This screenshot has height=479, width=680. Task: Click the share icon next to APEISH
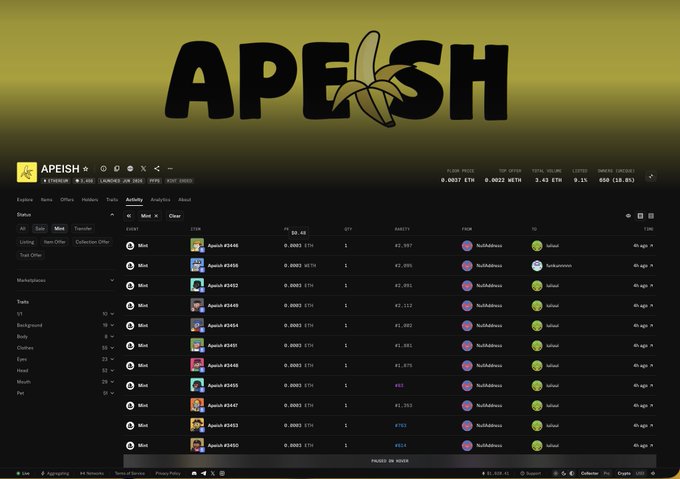[157, 168]
